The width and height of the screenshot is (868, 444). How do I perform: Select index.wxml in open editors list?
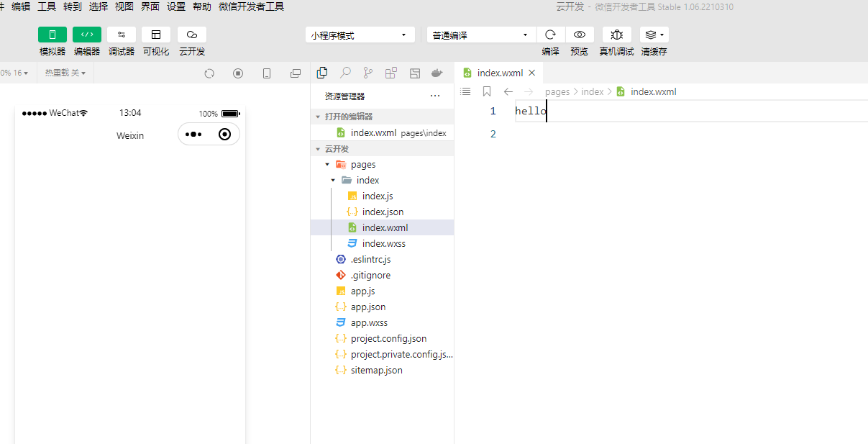click(382, 132)
